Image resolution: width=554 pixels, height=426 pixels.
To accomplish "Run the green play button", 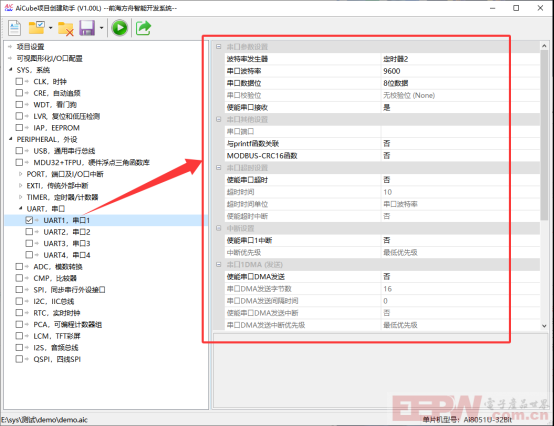I will [x=119, y=28].
